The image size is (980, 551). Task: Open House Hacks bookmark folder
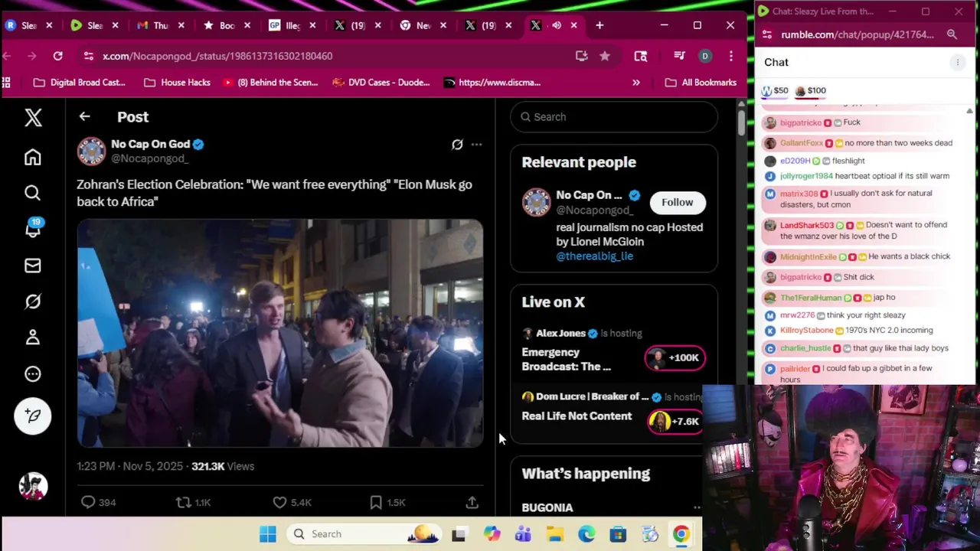[177, 83]
